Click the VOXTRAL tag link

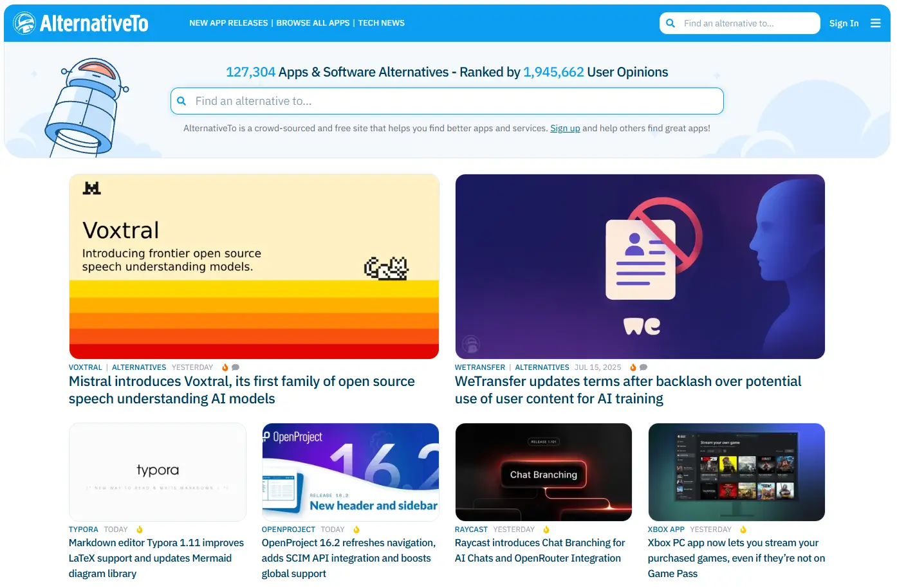click(86, 367)
